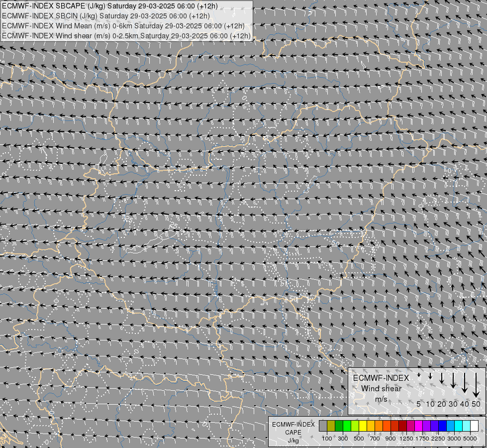Click the '300' CAPE scale label
The image size is (487, 448).
pyautogui.click(x=343, y=439)
